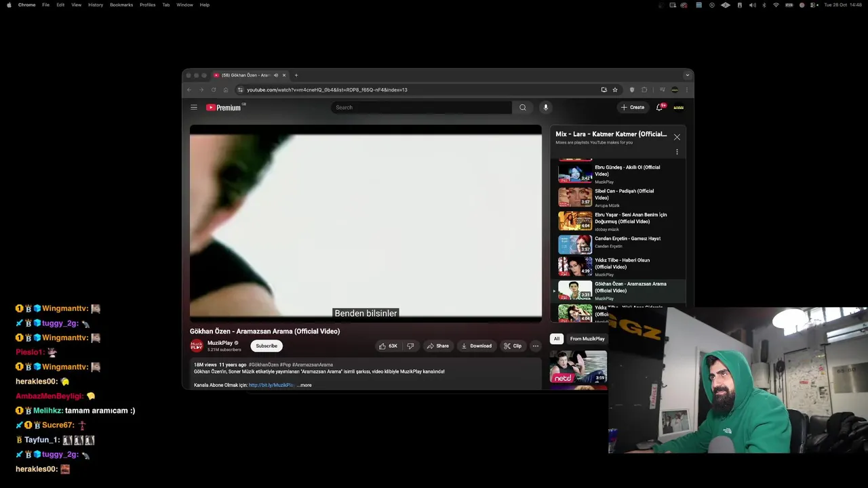Open the File menu
Image resolution: width=868 pixels, height=488 pixels.
tap(45, 5)
